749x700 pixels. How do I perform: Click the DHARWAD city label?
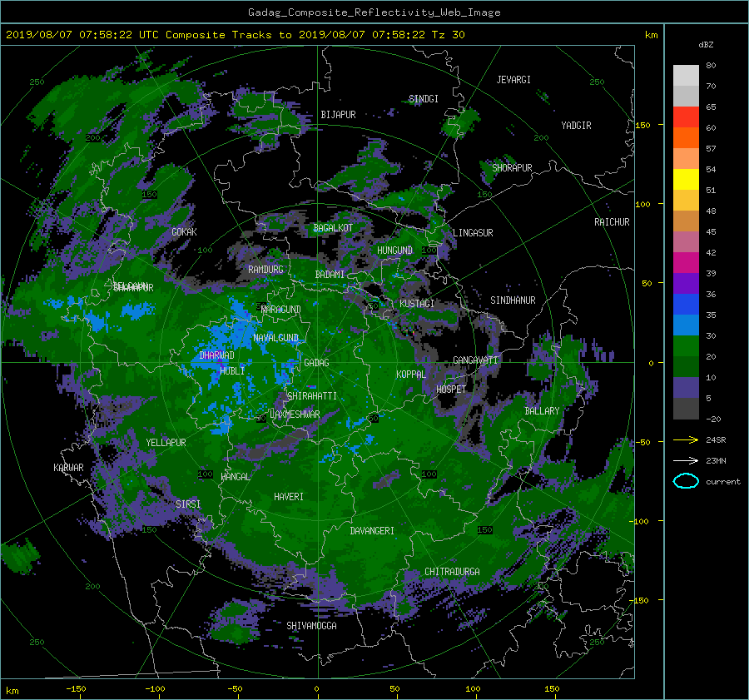point(217,355)
